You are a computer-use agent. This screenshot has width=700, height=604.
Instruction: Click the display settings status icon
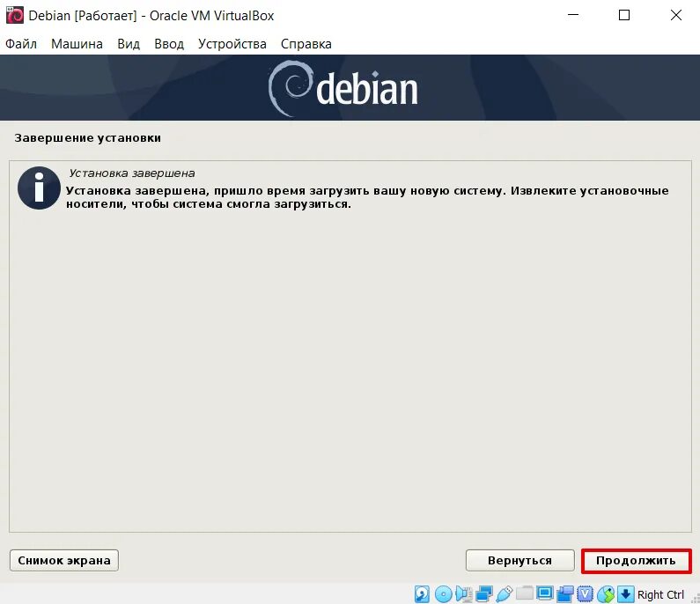tap(545, 593)
